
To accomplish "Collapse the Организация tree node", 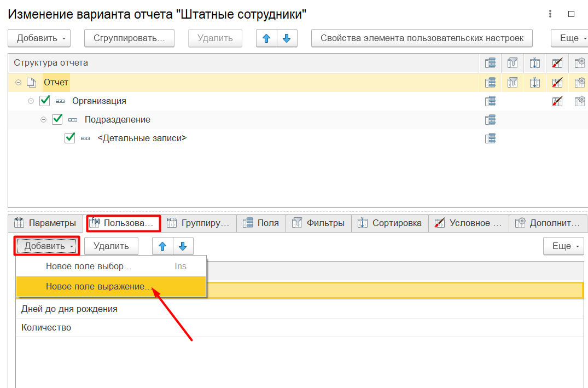I will (31, 101).
